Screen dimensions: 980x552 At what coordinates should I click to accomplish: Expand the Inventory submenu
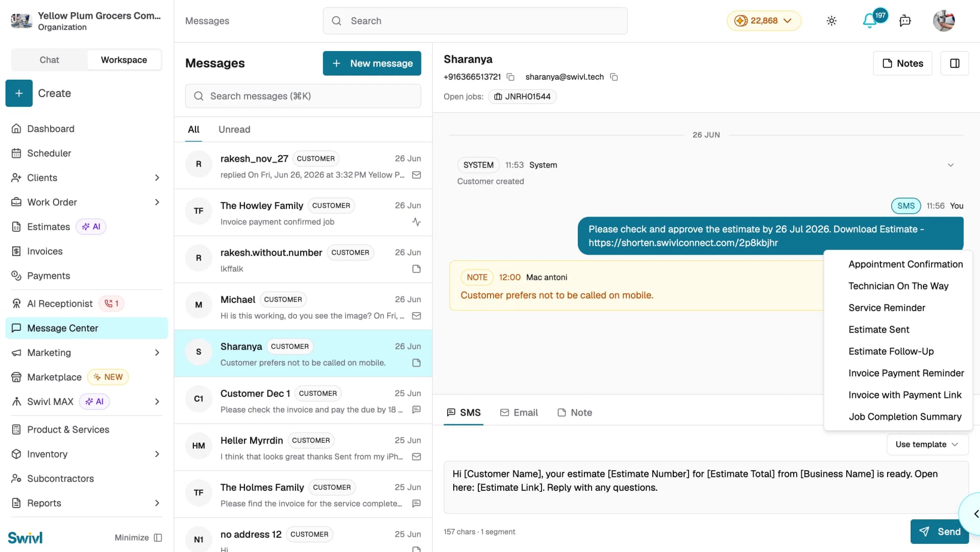157,454
